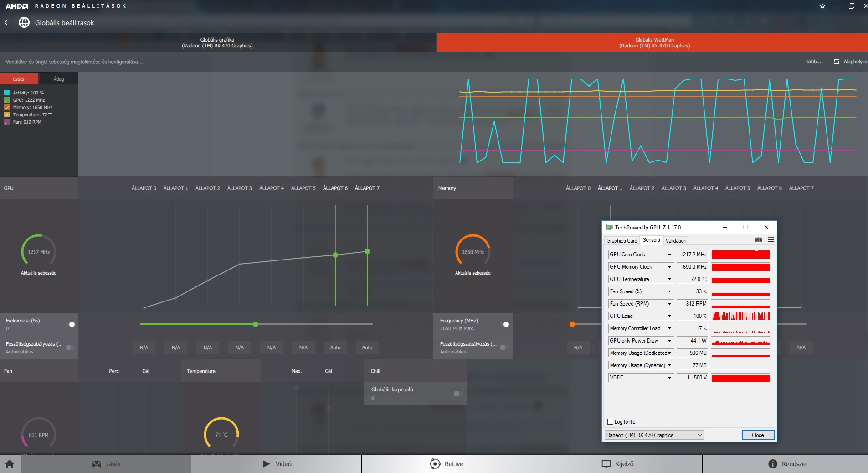Open Memory Controller Load dropdown
Image resolution: width=868 pixels, height=473 pixels.
669,328
